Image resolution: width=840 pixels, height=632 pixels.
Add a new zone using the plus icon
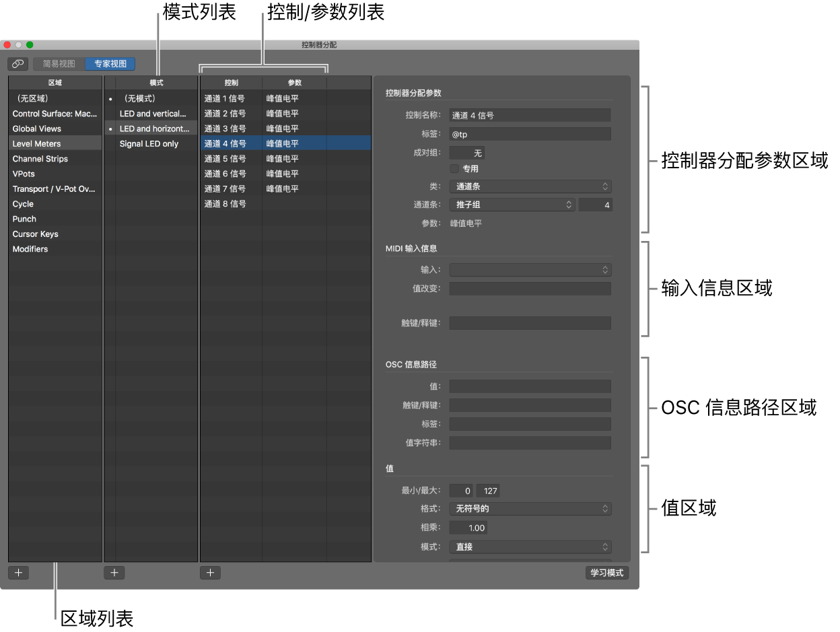pos(18,572)
